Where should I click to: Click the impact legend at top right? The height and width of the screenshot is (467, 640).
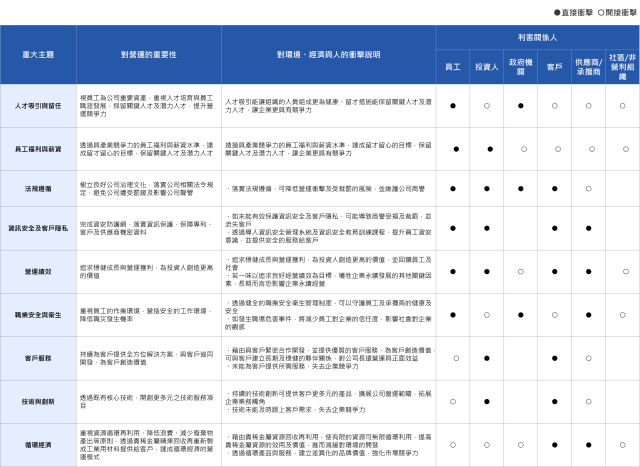tap(594, 12)
